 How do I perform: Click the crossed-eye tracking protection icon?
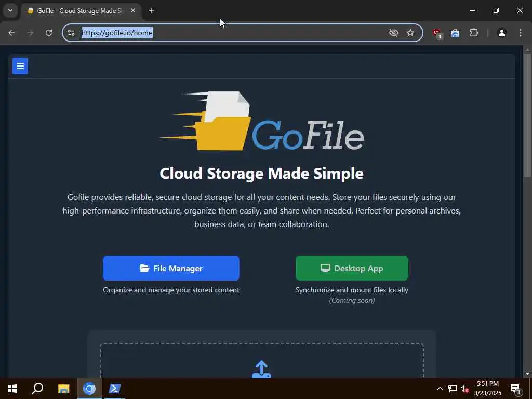click(394, 33)
